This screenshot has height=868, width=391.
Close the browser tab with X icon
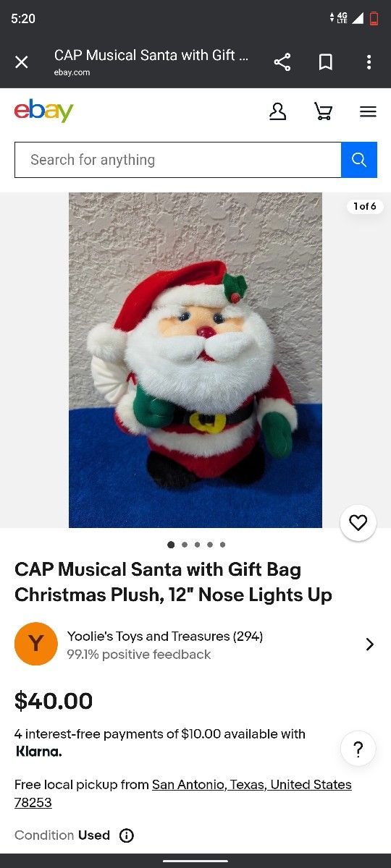point(22,62)
